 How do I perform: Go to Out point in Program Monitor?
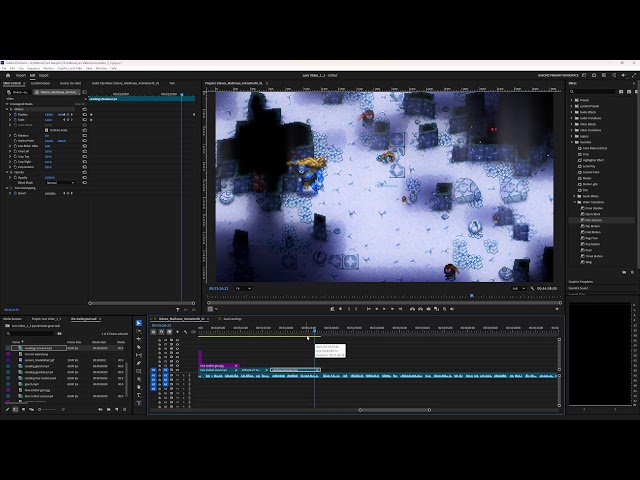(400, 309)
